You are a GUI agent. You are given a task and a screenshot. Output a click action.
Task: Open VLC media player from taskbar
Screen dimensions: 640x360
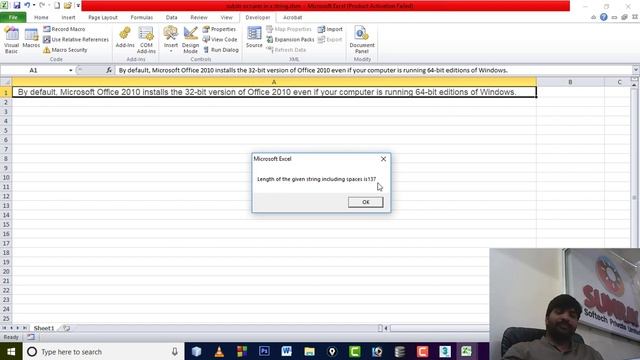(x=219, y=351)
